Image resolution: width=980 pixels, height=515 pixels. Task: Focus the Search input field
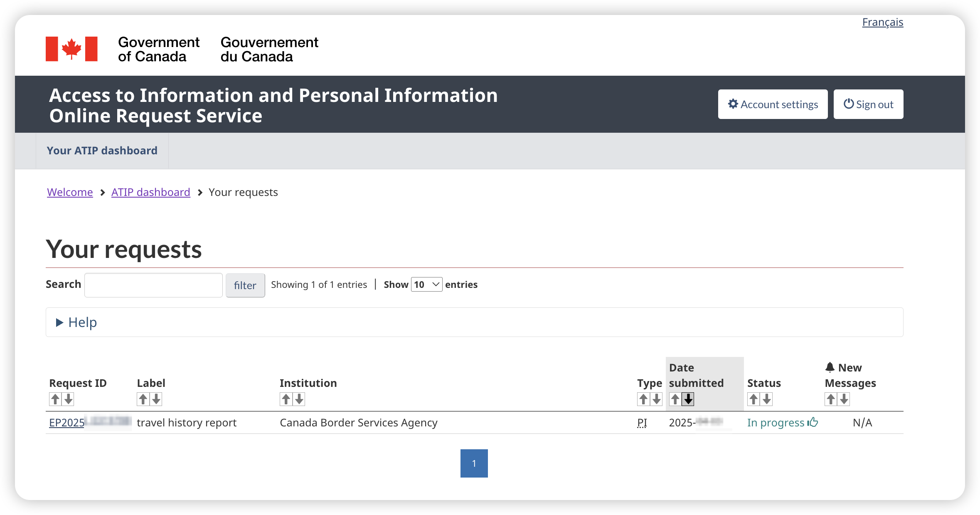[x=153, y=285]
